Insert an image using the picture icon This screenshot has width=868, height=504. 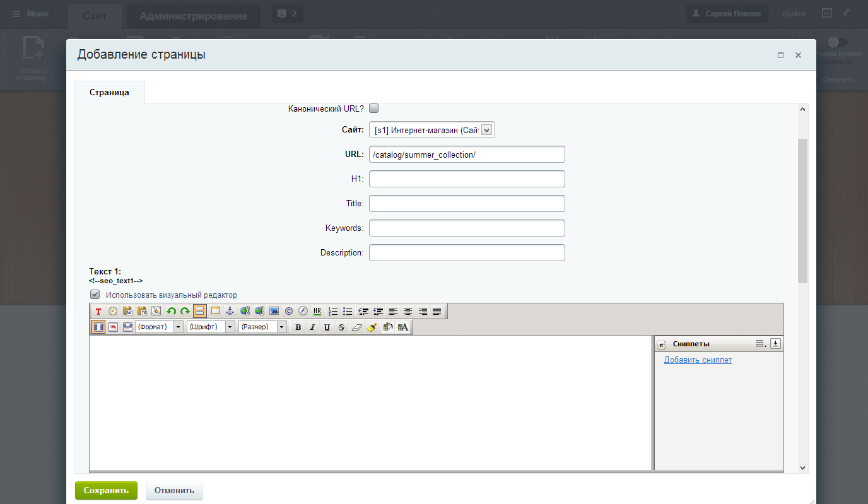point(274,311)
